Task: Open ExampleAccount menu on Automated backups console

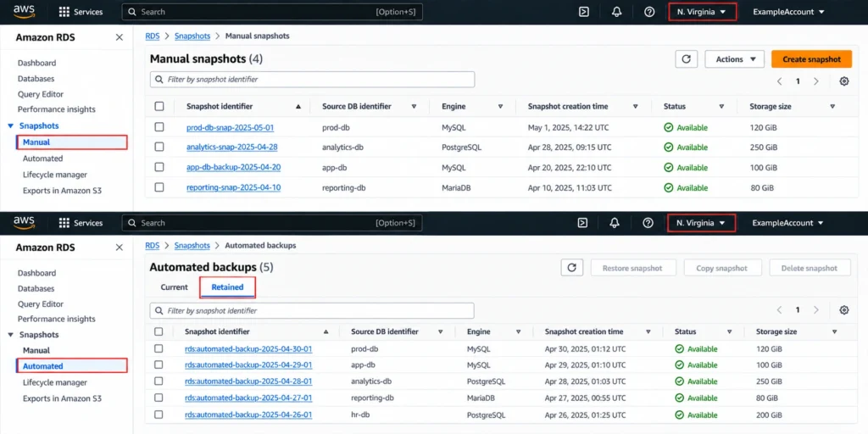Action: (x=787, y=223)
